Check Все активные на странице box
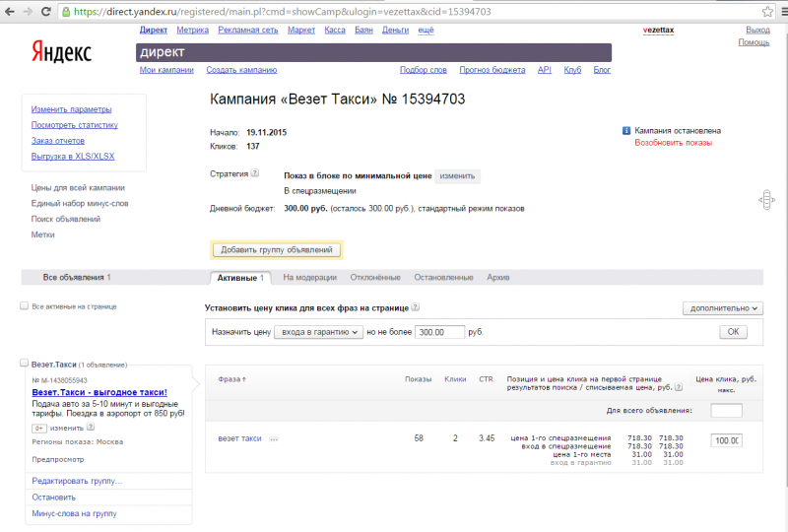Screen dimensions: 788x532 point(24,305)
